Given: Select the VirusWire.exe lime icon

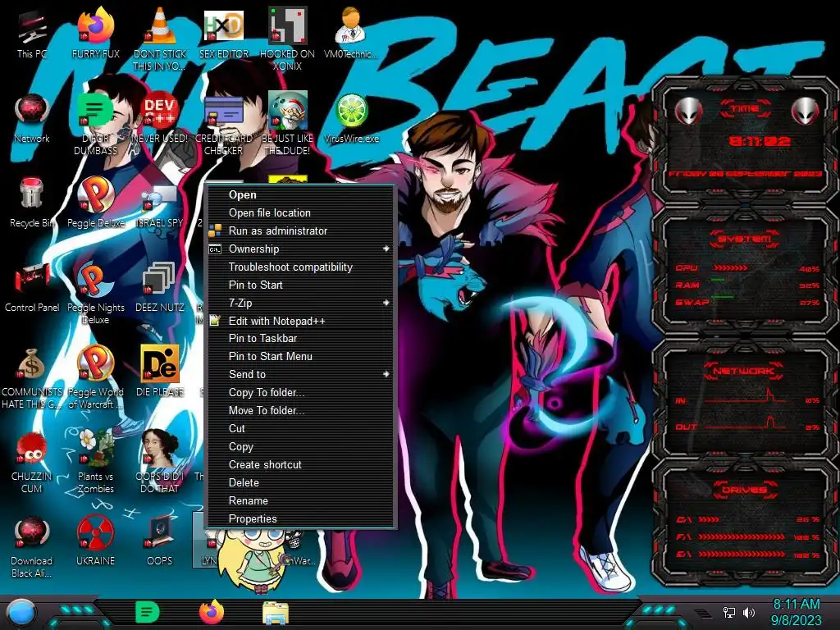Looking at the screenshot, I should [351, 118].
